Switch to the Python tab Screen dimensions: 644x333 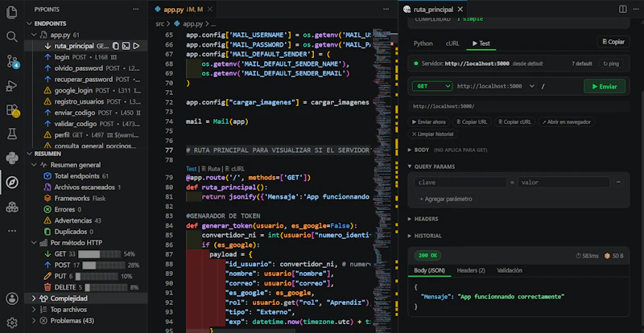pyautogui.click(x=423, y=43)
